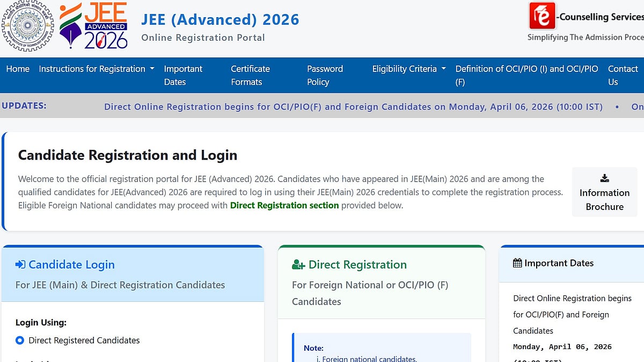Click the download icon above Information Brochure
This screenshot has width=644, height=362.
[x=604, y=178]
